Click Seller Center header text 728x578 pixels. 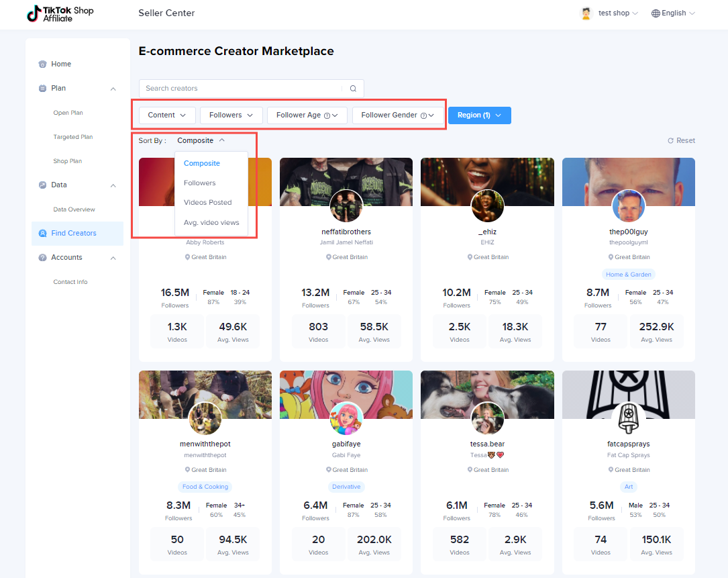[166, 13]
